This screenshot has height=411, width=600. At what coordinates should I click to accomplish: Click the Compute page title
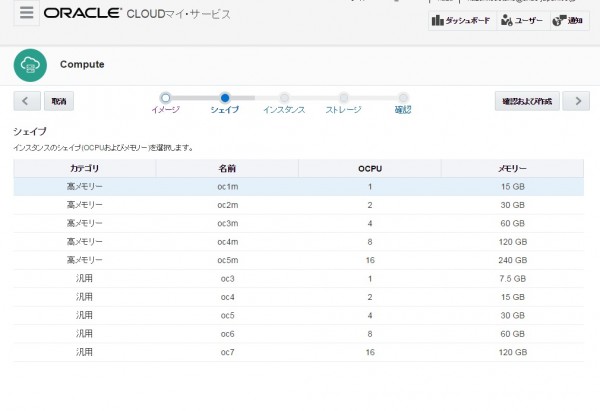click(82, 64)
